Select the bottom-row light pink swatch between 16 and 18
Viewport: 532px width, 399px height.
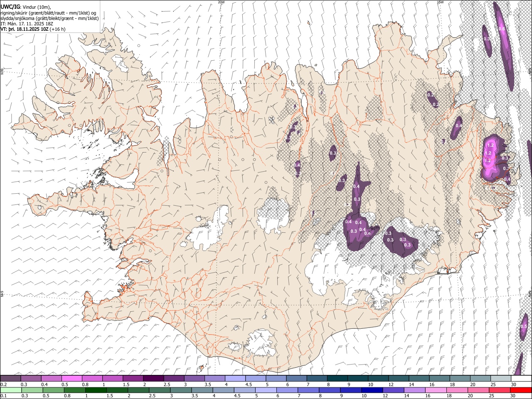[x=436, y=390]
